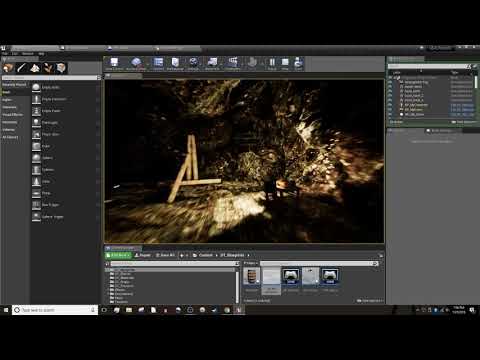Open Source Control toolbar button

(x=136, y=63)
